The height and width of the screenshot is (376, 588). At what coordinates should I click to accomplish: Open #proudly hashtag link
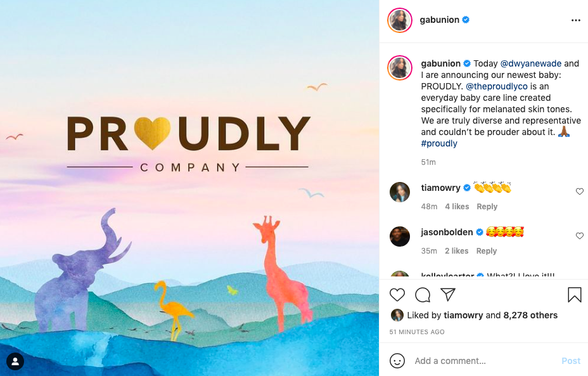[x=439, y=143]
